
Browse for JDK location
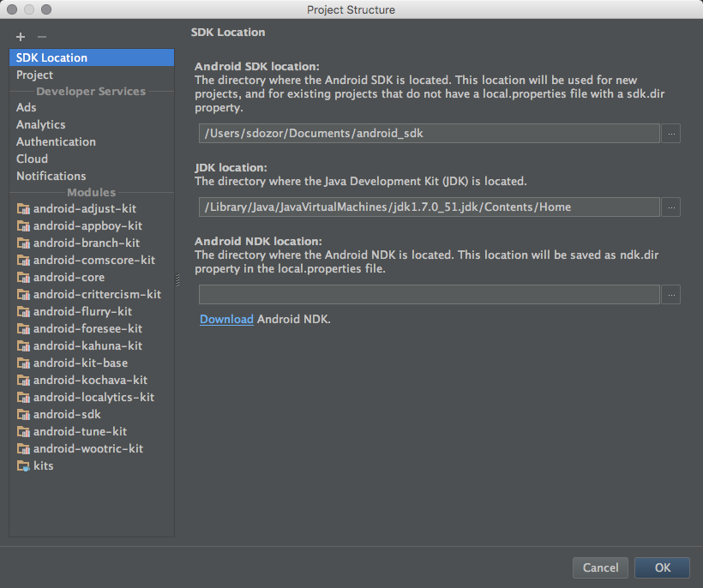tap(671, 207)
